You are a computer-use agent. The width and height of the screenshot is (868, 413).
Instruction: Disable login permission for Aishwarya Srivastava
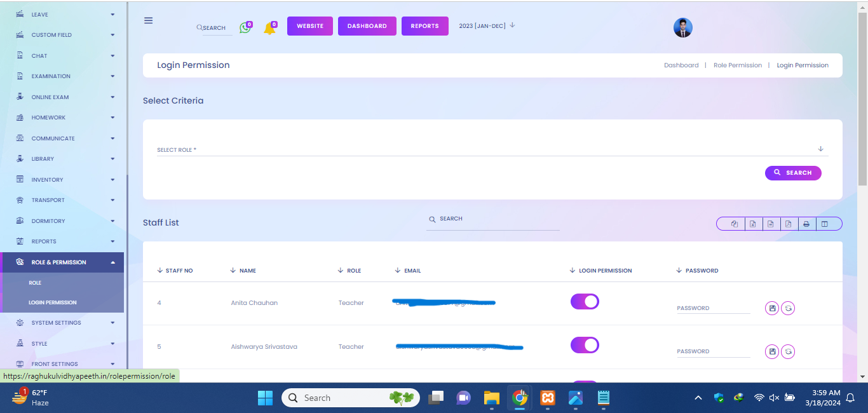pyautogui.click(x=585, y=345)
